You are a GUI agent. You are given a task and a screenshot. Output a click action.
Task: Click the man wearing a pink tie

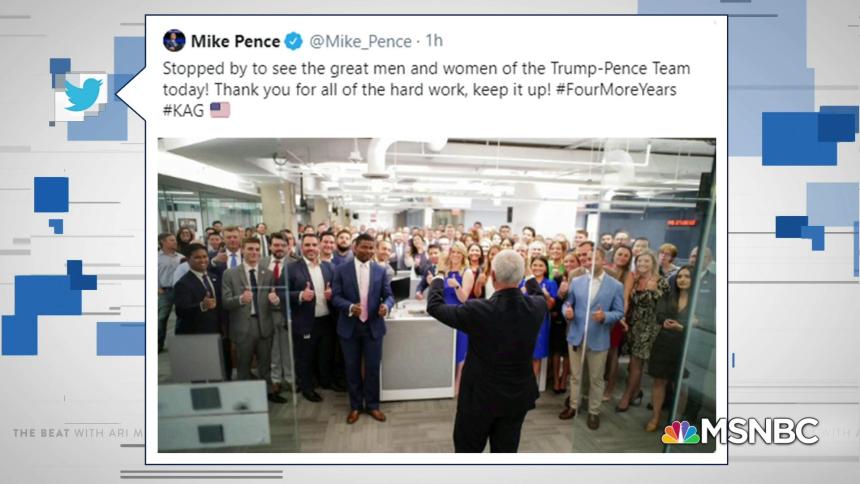pos(361,328)
